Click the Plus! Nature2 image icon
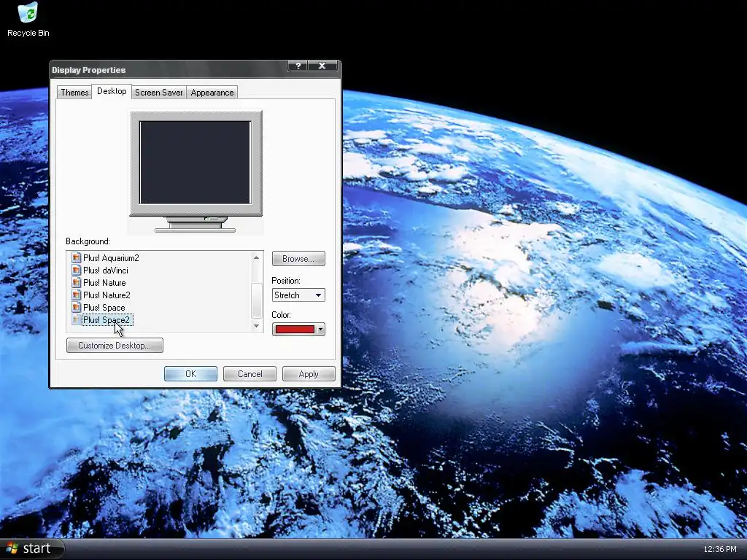This screenshot has height=560, width=747. pyautogui.click(x=76, y=295)
